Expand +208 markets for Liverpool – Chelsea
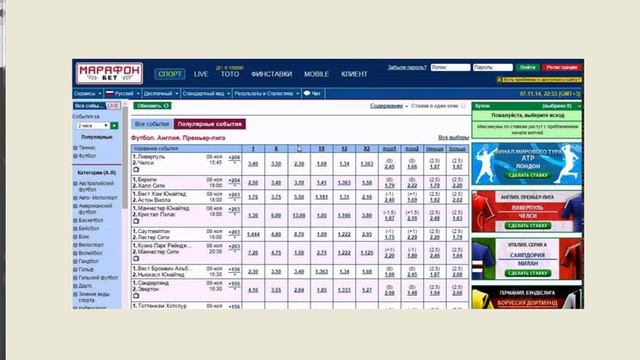 tap(234, 159)
